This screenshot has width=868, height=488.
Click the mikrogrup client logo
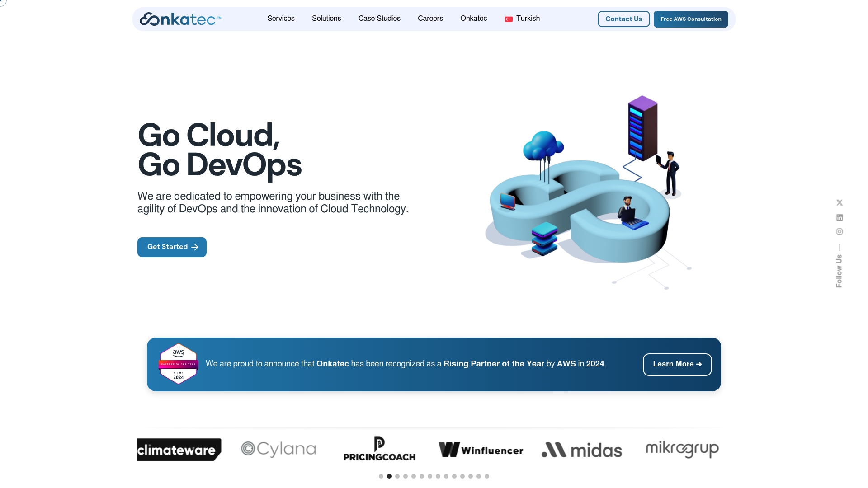coord(682,449)
